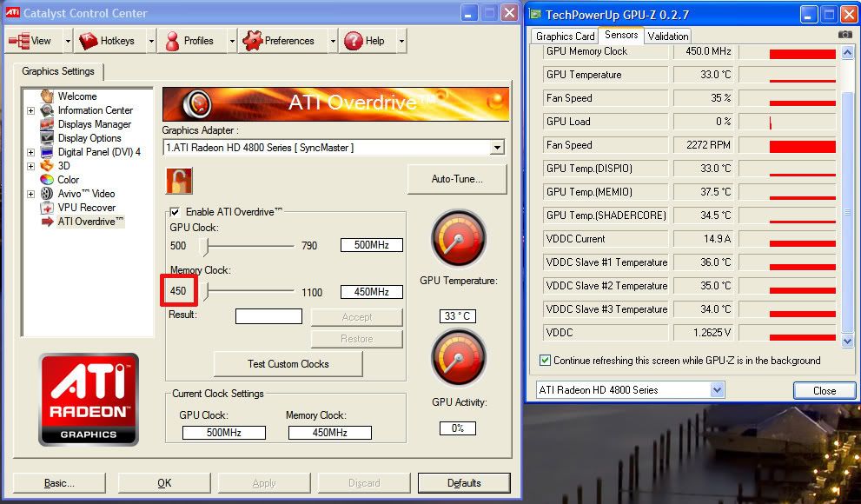The width and height of the screenshot is (861, 504).
Task: Switch to GPU-Z Validation tab
Action: point(668,36)
